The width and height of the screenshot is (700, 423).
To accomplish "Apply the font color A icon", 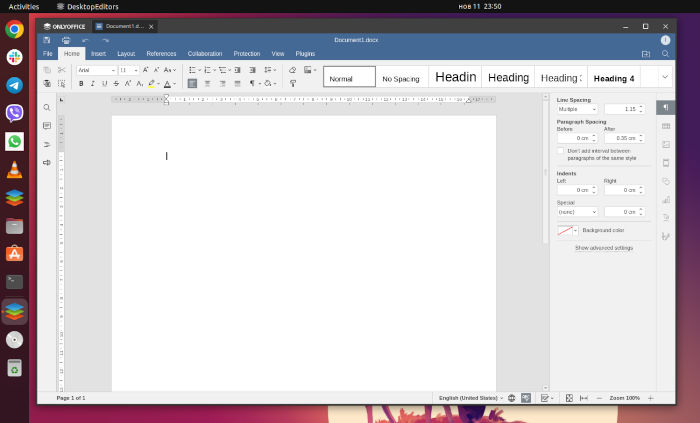I will 167,83.
